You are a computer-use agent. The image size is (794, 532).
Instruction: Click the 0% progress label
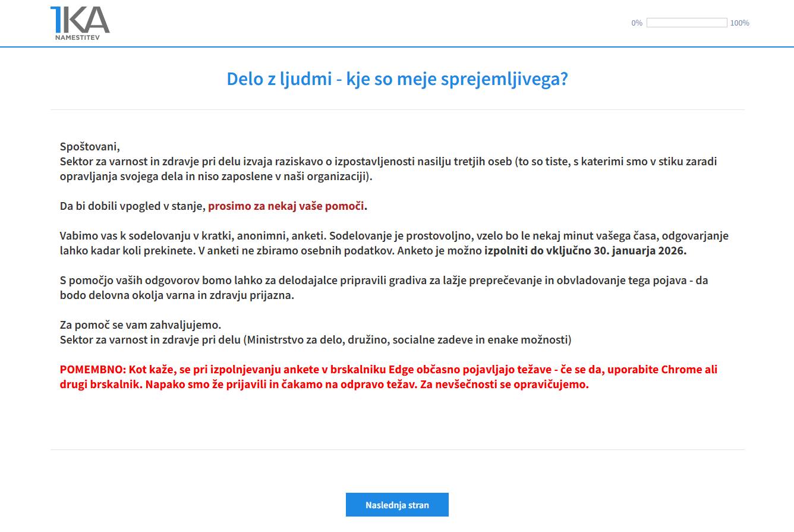637,23
